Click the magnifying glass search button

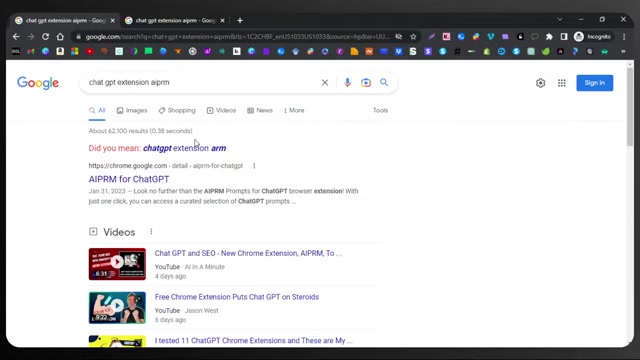pyautogui.click(x=384, y=82)
